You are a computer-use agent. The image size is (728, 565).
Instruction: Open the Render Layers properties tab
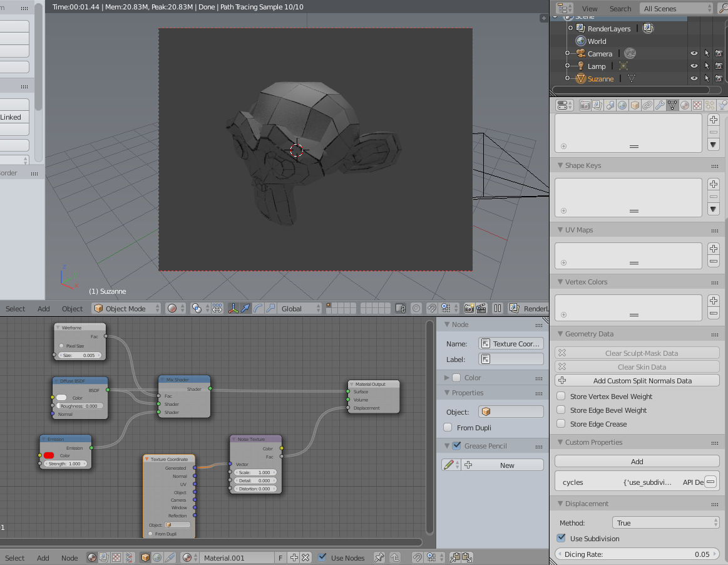coord(597,105)
